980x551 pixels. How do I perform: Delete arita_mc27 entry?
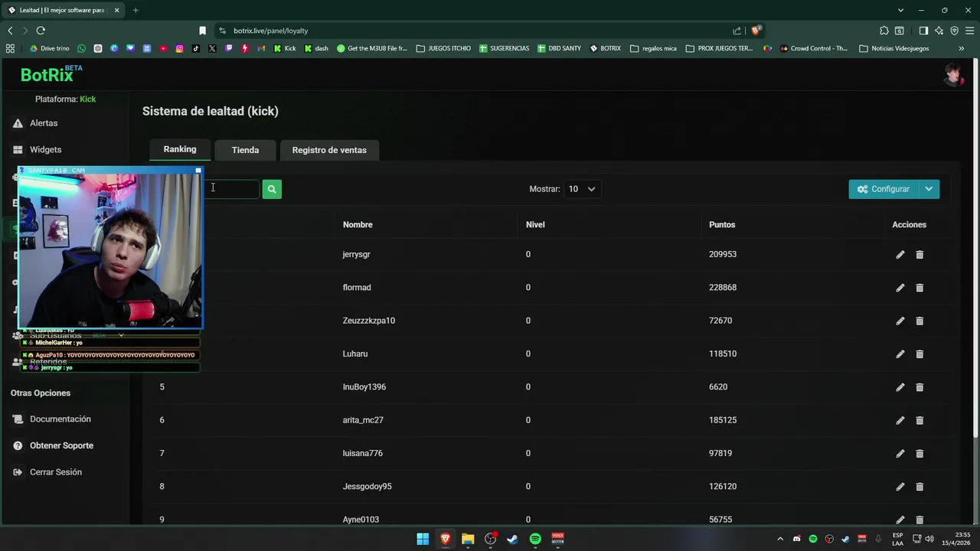coord(920,420)
